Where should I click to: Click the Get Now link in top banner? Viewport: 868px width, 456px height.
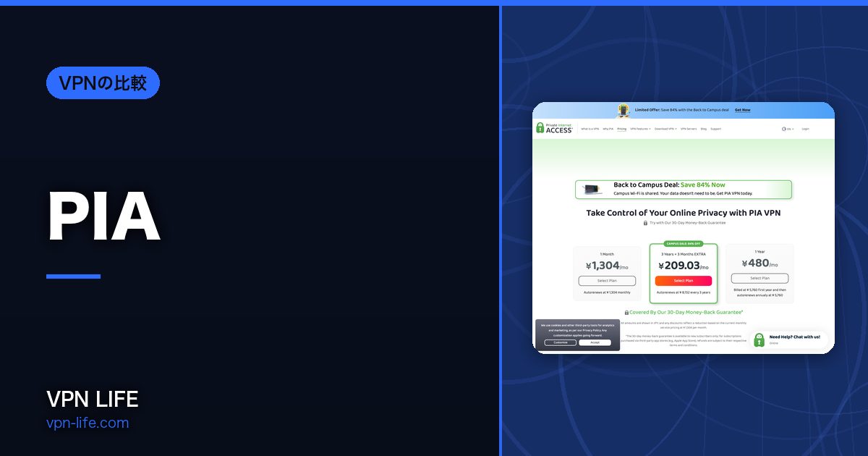pos(742,110)
